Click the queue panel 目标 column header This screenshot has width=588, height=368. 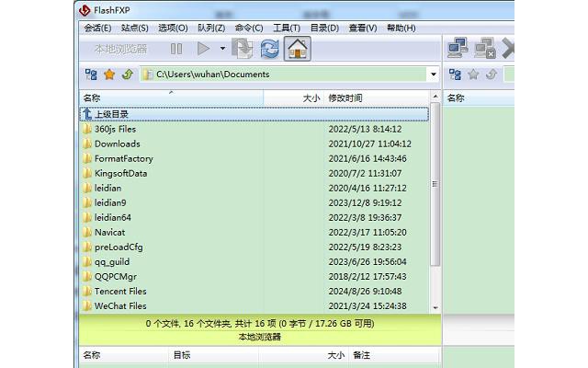(x=213, y=355)
